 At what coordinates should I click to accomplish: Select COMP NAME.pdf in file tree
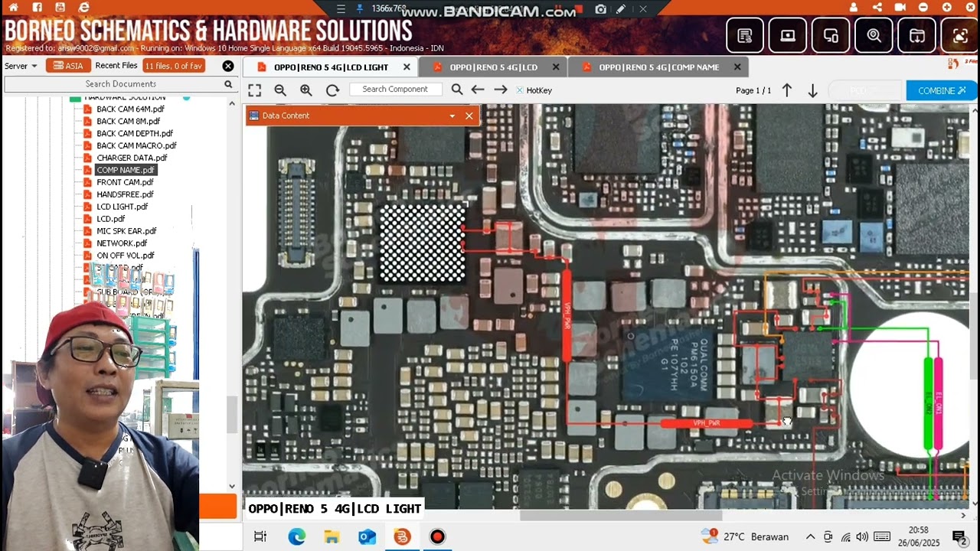coord(126,170)
